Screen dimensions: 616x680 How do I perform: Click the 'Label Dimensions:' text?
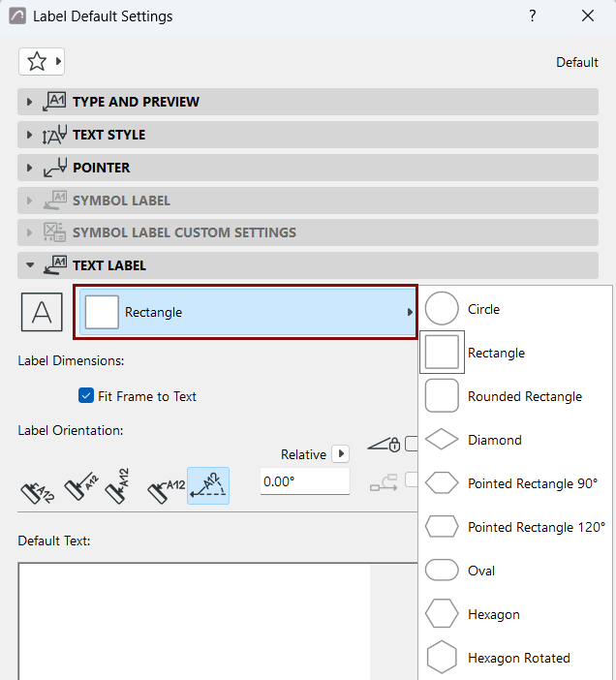tap(71, 360)
